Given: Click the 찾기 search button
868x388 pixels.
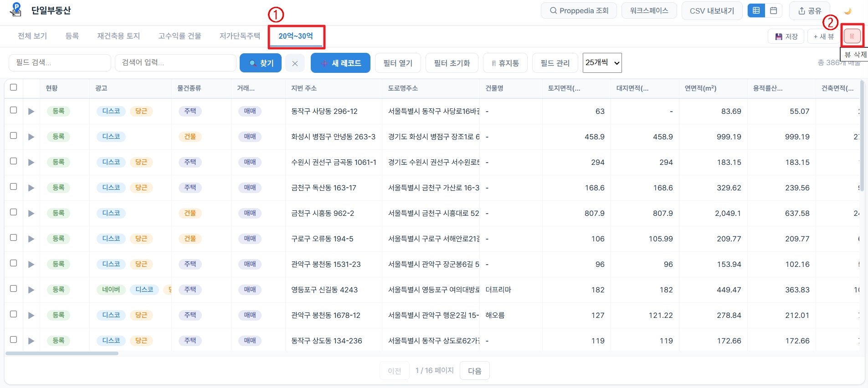Looking at the screenshot, I should tap(261, 63).
